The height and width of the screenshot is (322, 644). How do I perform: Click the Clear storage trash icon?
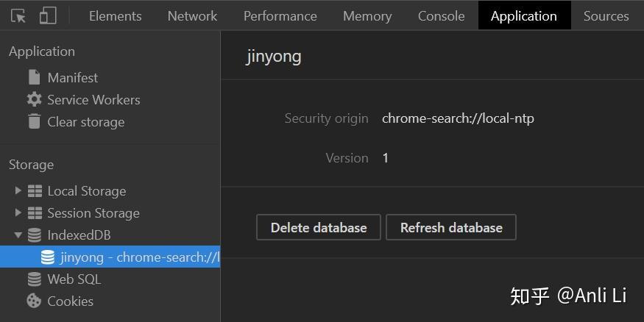[x=34, y=121]
